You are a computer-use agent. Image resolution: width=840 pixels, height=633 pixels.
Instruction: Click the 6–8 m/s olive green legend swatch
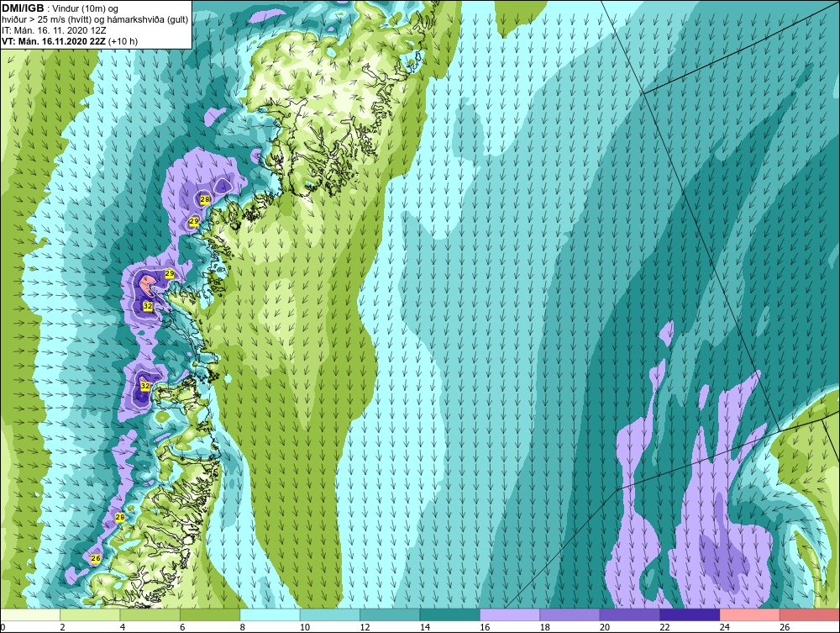point(210,615)
